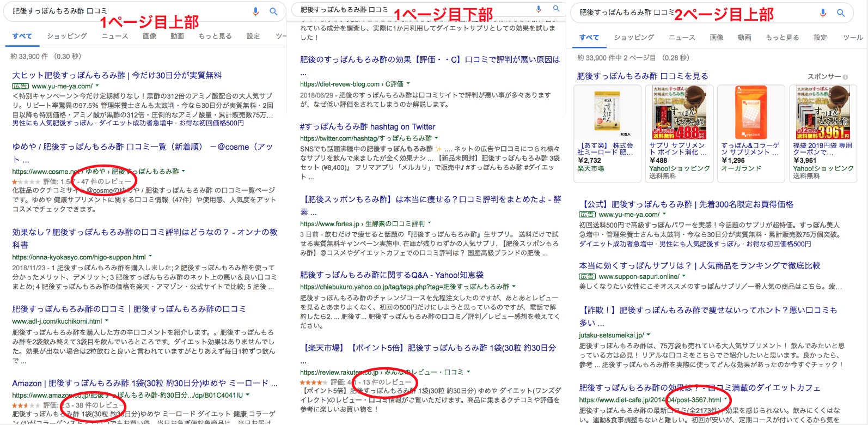Select the すべて tab in the left panel
868x425 pixels.
pyautogui.click(x=22, y=36)
